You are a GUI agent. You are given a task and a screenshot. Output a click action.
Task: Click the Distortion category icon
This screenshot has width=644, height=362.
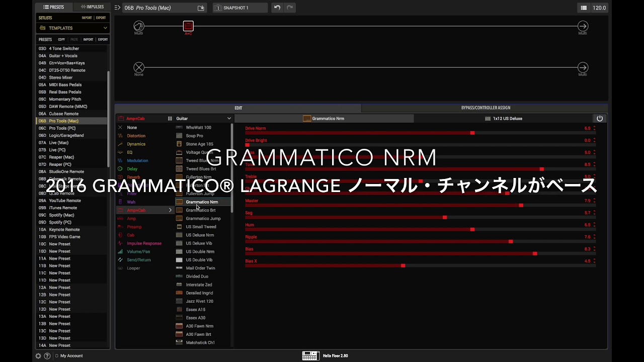pos(120,136)
